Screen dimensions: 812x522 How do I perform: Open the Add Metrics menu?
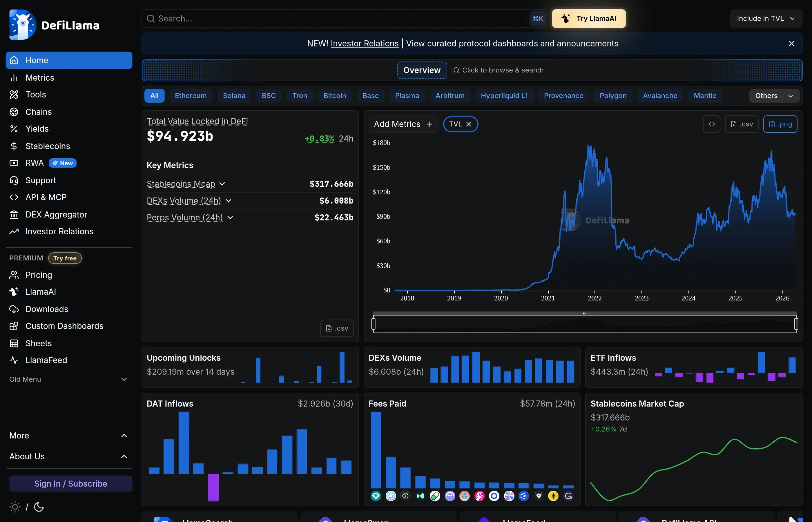pos(403,124)
